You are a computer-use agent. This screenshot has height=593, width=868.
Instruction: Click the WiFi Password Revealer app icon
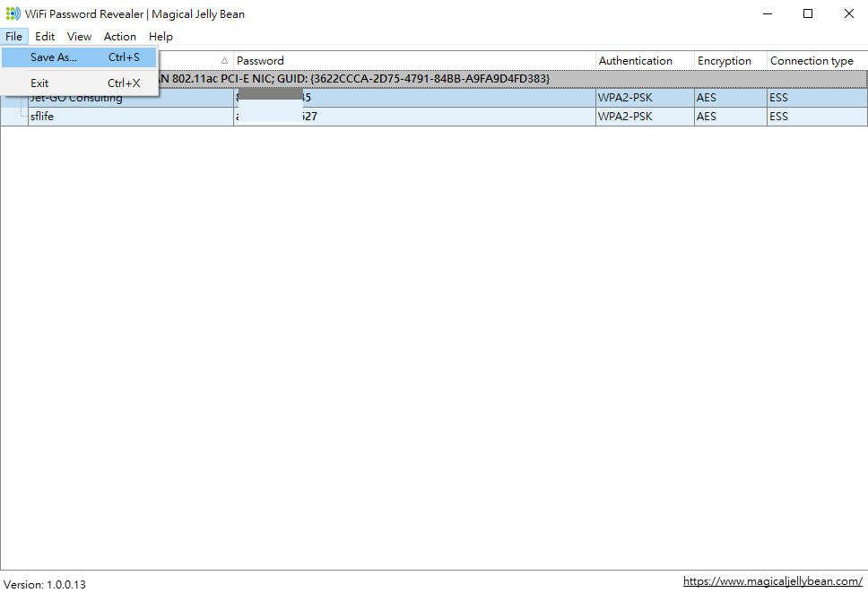tap(13, 13)
